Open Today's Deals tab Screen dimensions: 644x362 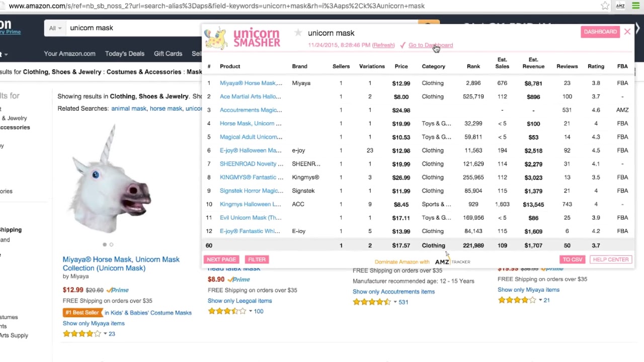coord(124,54)
